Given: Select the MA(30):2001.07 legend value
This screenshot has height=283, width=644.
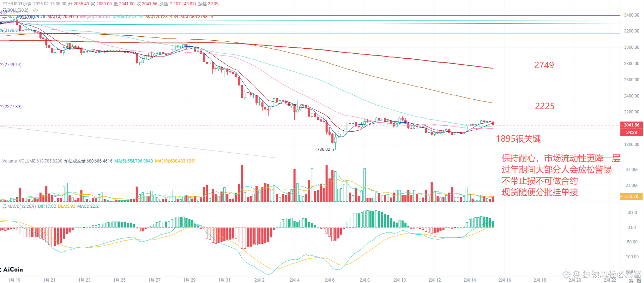Looking at the screenshot, I should tap(95, 17).
